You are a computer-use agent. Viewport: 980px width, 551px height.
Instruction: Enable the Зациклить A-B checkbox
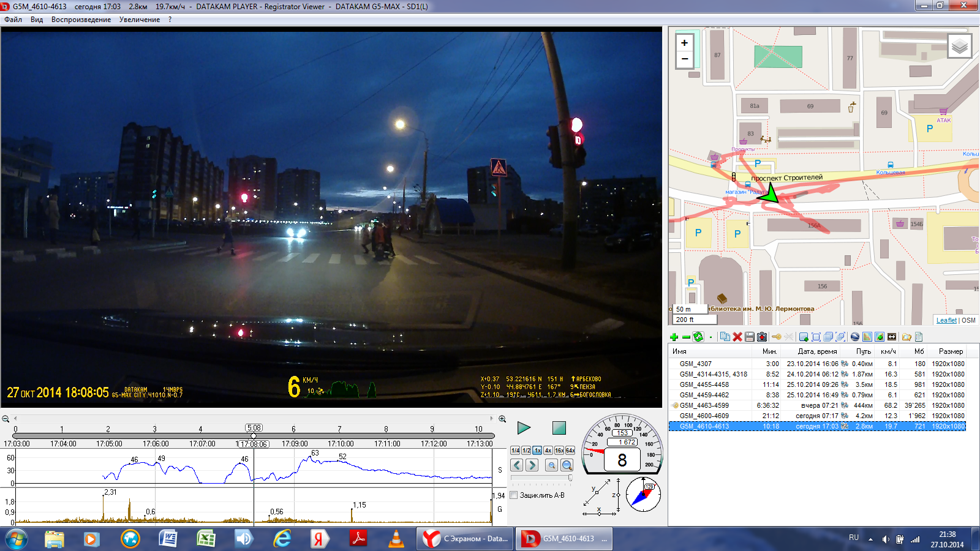pos(514,495)
